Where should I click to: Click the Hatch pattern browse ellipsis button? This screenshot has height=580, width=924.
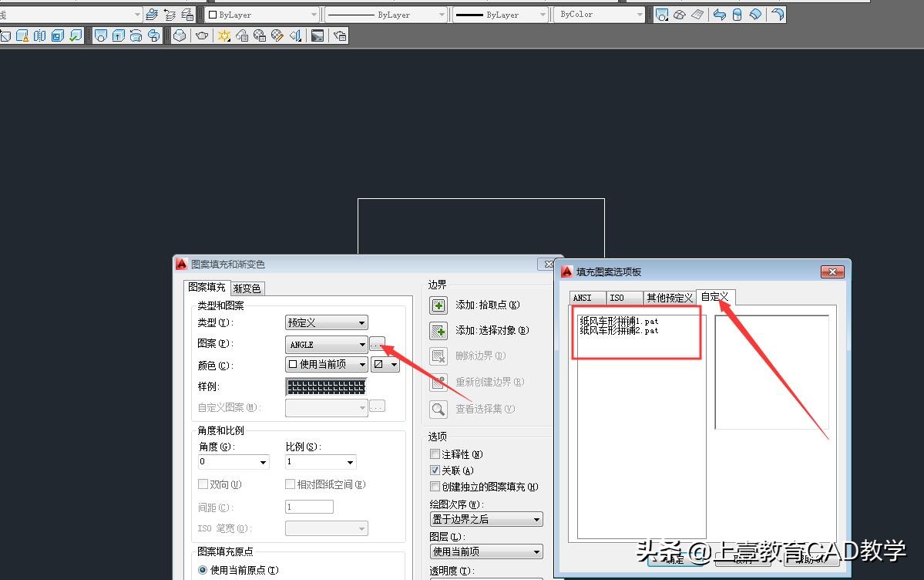(x=377, y=345)
